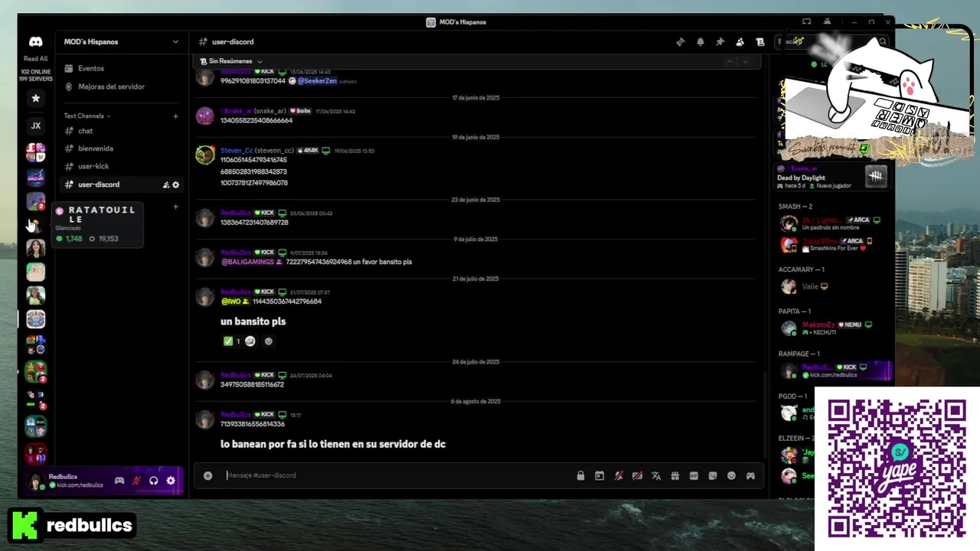Image resolution: width=980 pixels, height=551 pixels.
Task: Open Steven_Cc avatar
Action: (x=205, y=155)
